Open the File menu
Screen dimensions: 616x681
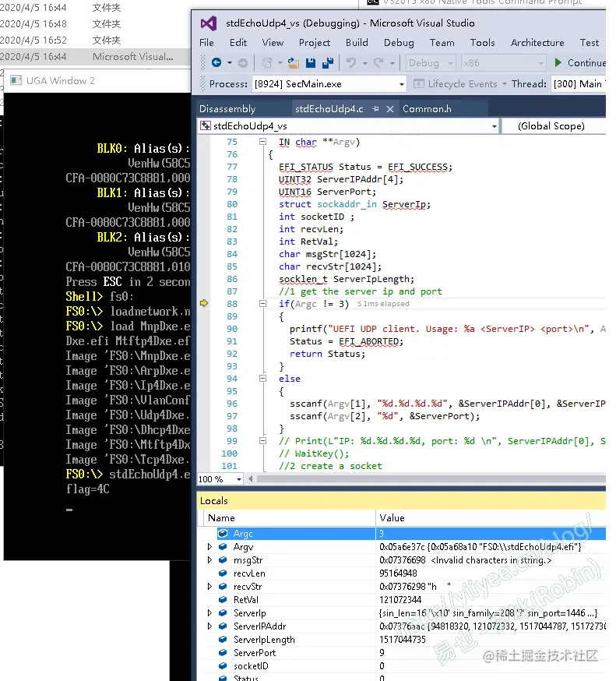point(206,43)
